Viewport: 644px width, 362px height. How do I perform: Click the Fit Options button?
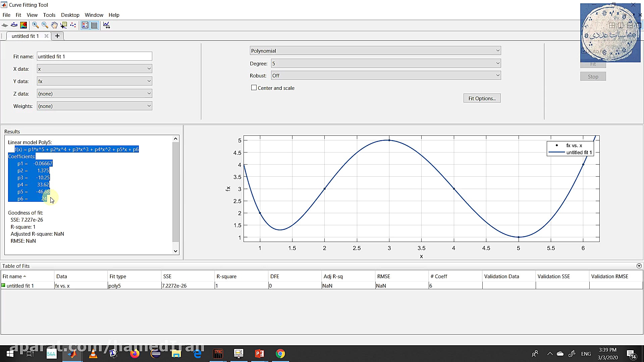pos(482,98)
